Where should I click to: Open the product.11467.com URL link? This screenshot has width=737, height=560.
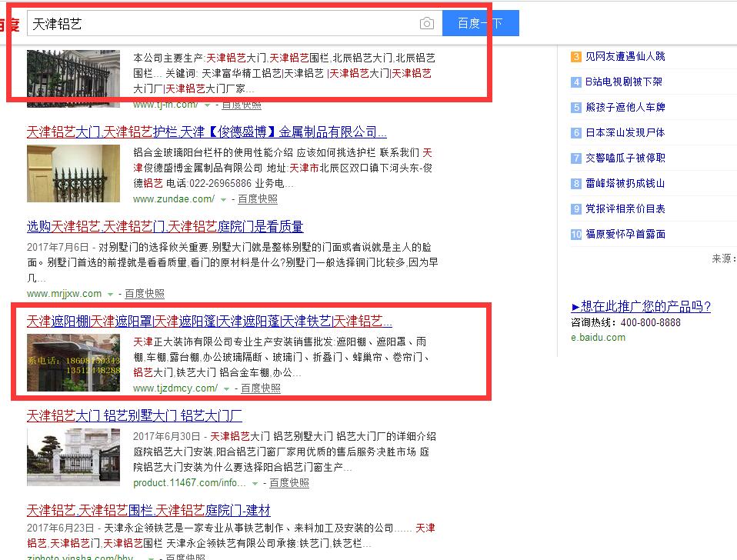(189, 482)
